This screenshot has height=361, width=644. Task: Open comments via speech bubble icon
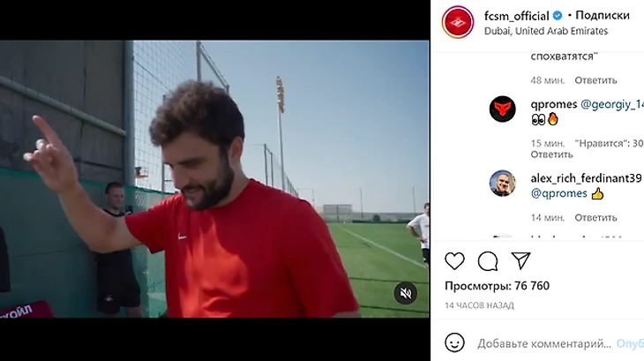pyautogui.click(x=488, y=261)
